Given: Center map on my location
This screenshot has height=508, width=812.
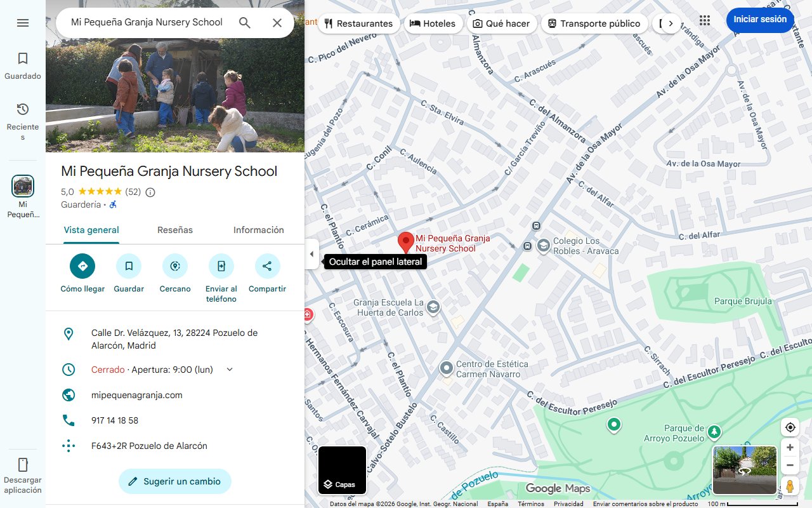Looking at the screenshot, I should [x=790, y=427].
